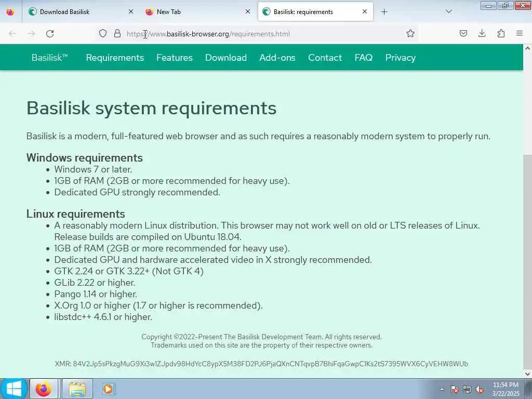Close the New Tab tab
Screen dimensions: 532x399
(x=248, y=11)
